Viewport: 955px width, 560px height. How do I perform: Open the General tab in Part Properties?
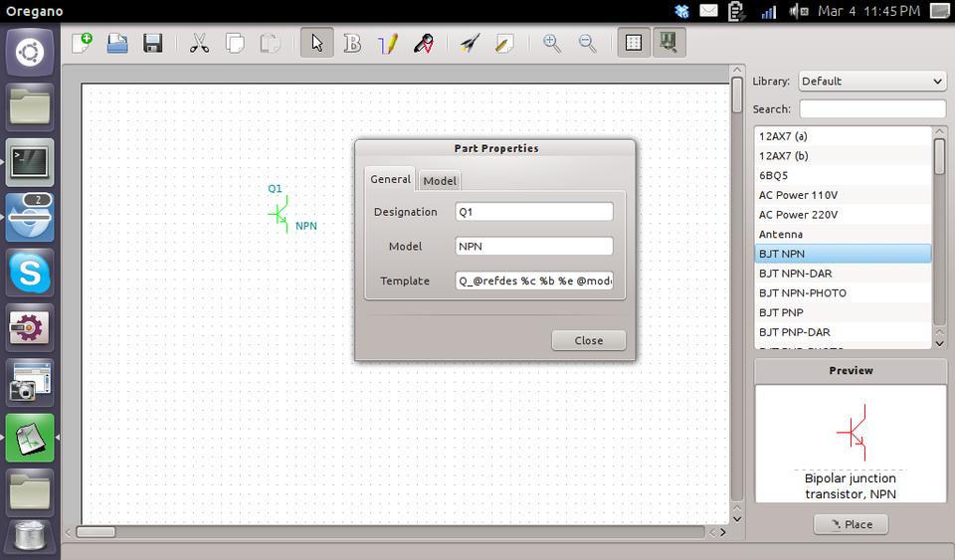click(x=390, y=179)
